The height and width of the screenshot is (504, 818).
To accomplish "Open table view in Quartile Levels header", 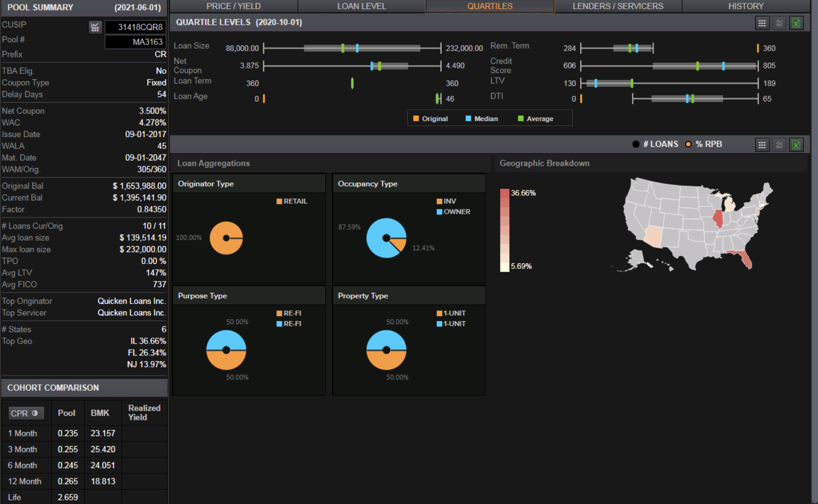I will [762, 23].
